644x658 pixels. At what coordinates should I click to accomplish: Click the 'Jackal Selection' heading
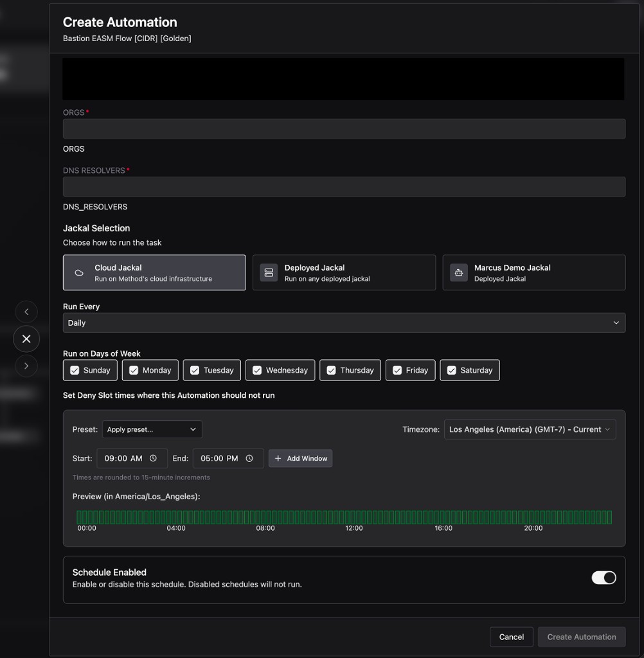(96, 228)
